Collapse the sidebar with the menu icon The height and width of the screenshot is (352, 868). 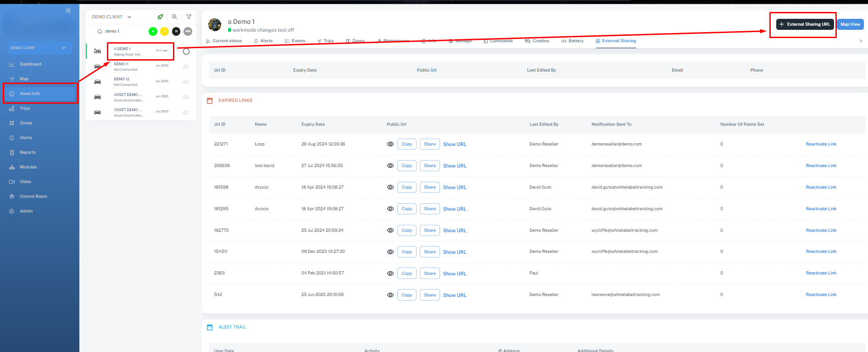[x=68, y=11]
